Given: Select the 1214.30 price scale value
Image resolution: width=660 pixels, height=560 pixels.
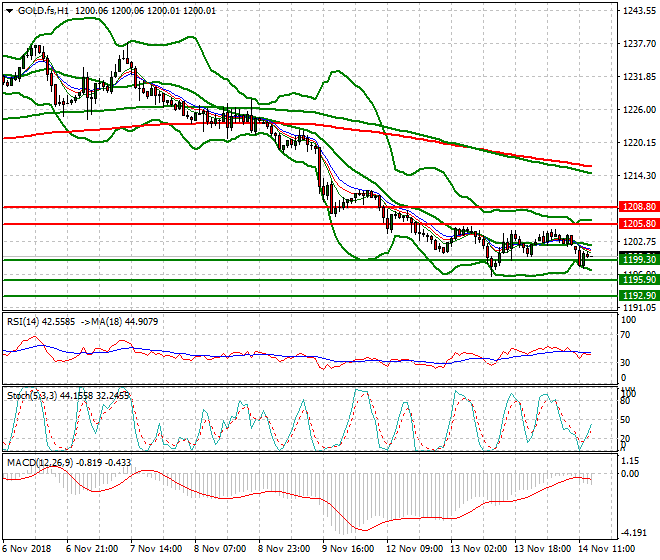Looking at the screenshot, I should pyautogui.click(x=639, y=176).
